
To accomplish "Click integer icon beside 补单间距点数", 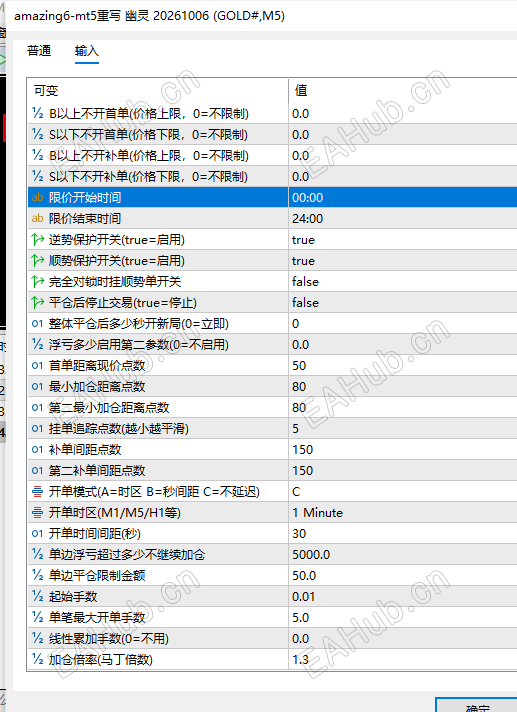I will [x=38, y=450].
